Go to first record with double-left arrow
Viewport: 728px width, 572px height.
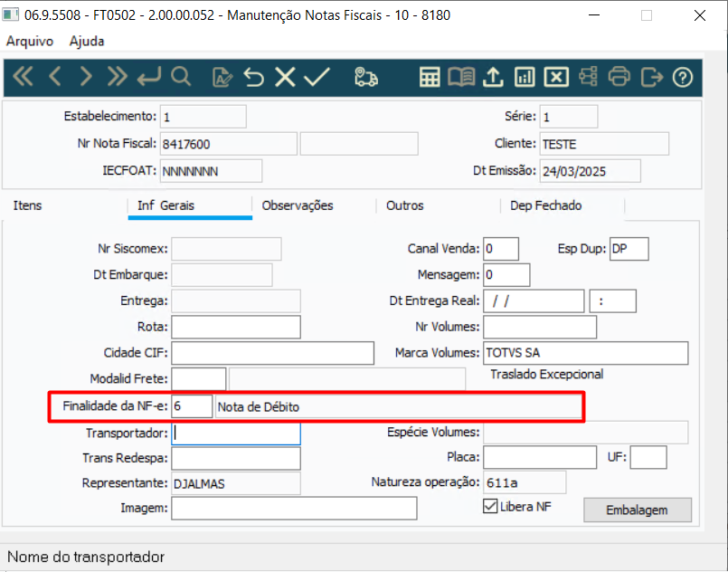pyautogui.click(x=23, y=77)
